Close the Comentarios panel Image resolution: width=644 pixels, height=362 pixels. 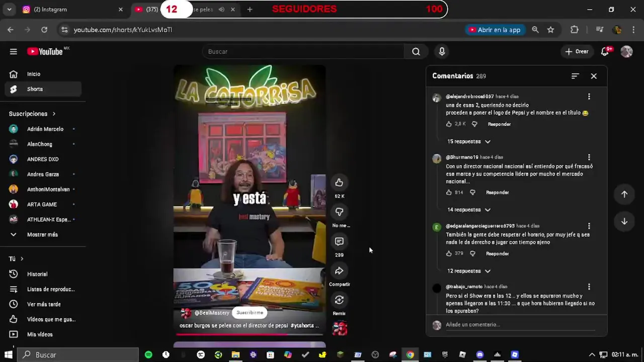click(594, 76)
